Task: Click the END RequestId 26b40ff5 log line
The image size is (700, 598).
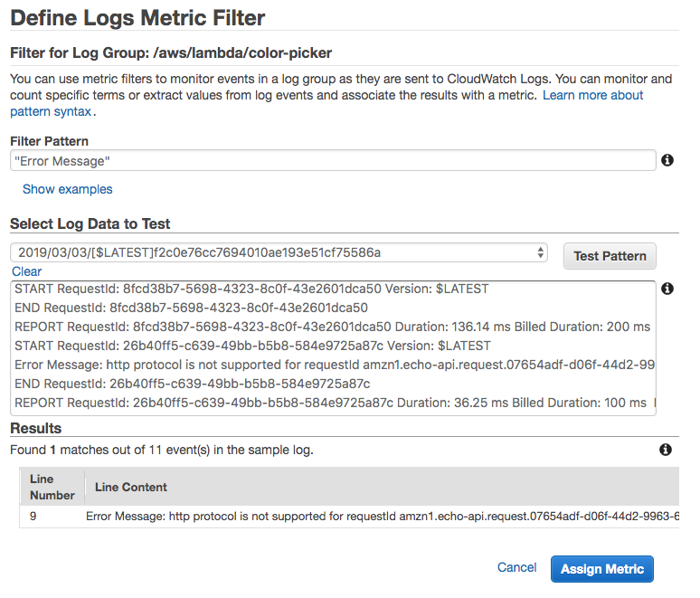Action: click(192, 384)
